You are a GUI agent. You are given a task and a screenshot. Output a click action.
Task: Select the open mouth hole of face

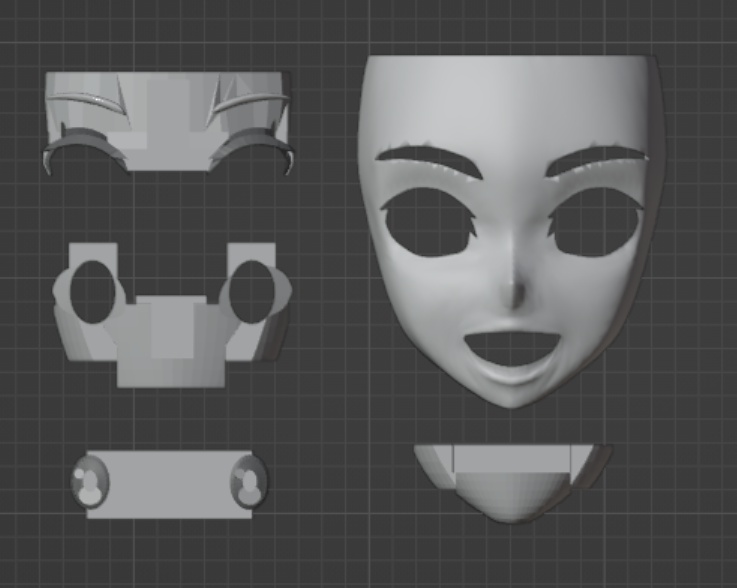[x=512, y=348]
